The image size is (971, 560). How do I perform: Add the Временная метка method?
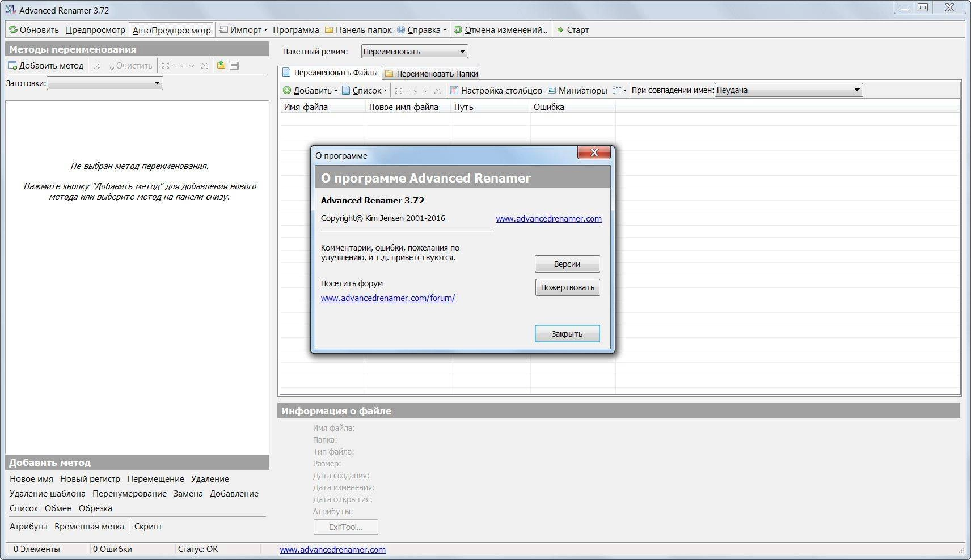pyautogui.click(x=89, y=527)
